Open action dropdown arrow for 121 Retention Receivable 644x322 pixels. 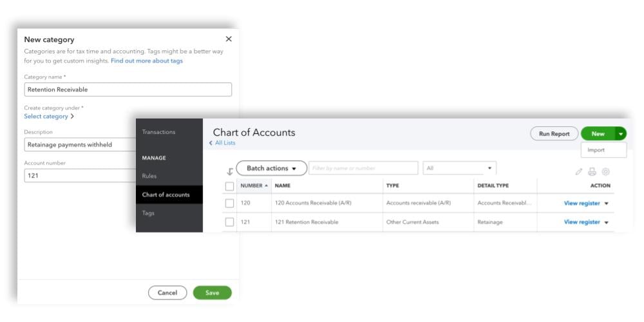[607, 223]
